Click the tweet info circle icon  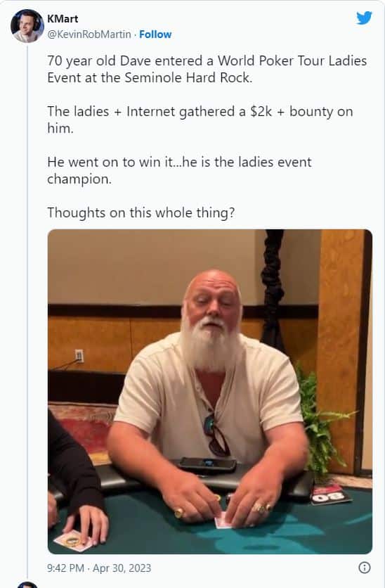pos(365,568)
